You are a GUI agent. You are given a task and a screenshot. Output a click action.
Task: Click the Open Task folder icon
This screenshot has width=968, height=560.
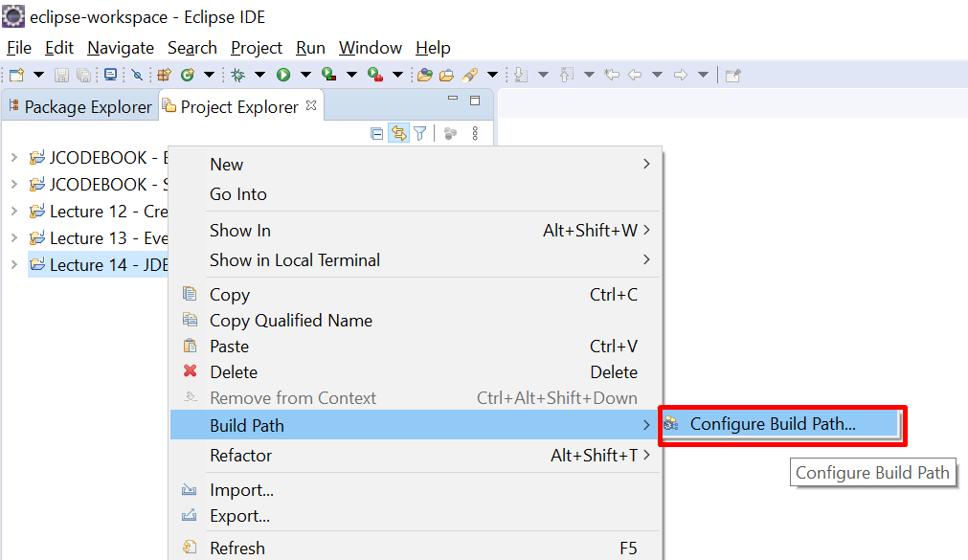point(447,76)
